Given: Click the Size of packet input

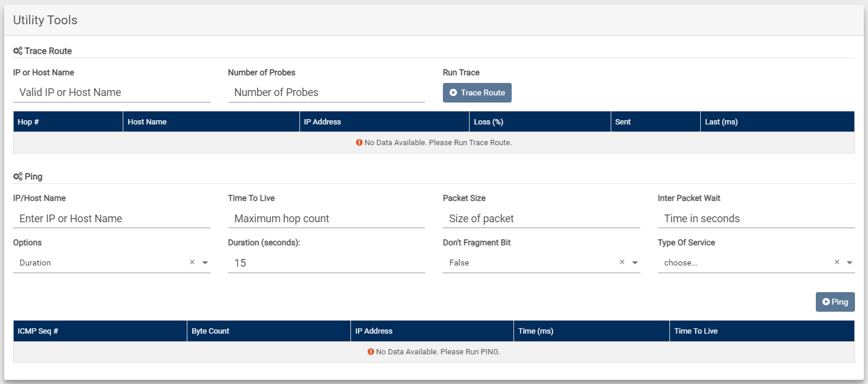Looking at the screenshot, I should [541, 218].
